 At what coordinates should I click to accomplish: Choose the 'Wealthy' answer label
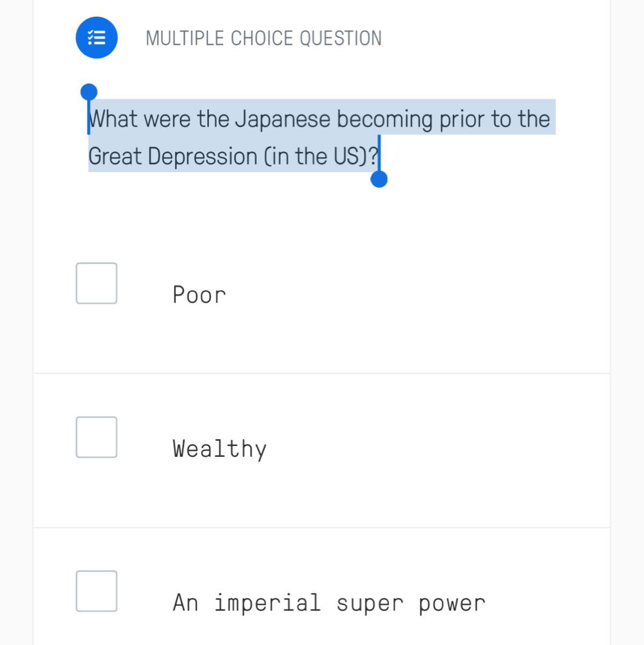tap(220, 449)
